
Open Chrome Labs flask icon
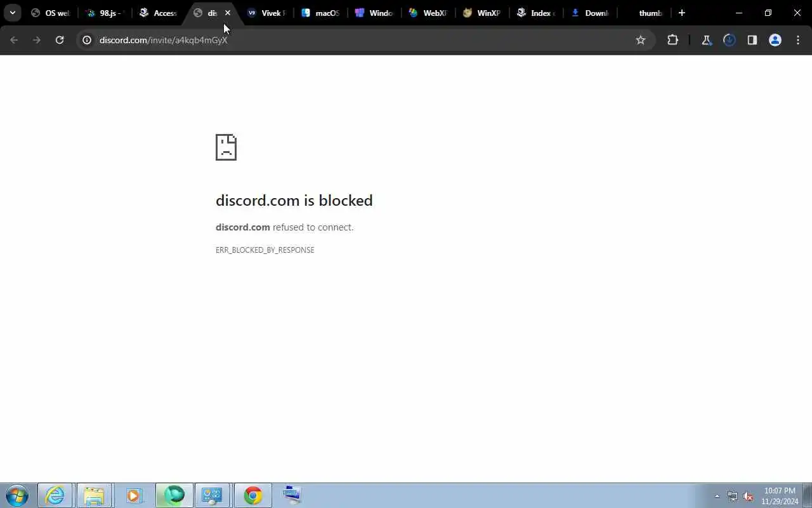click(x=706, y=40)
